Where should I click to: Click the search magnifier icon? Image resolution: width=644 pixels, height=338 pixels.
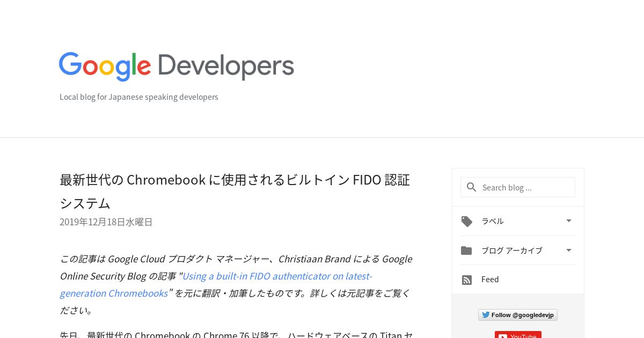click(x=472, y=187)
